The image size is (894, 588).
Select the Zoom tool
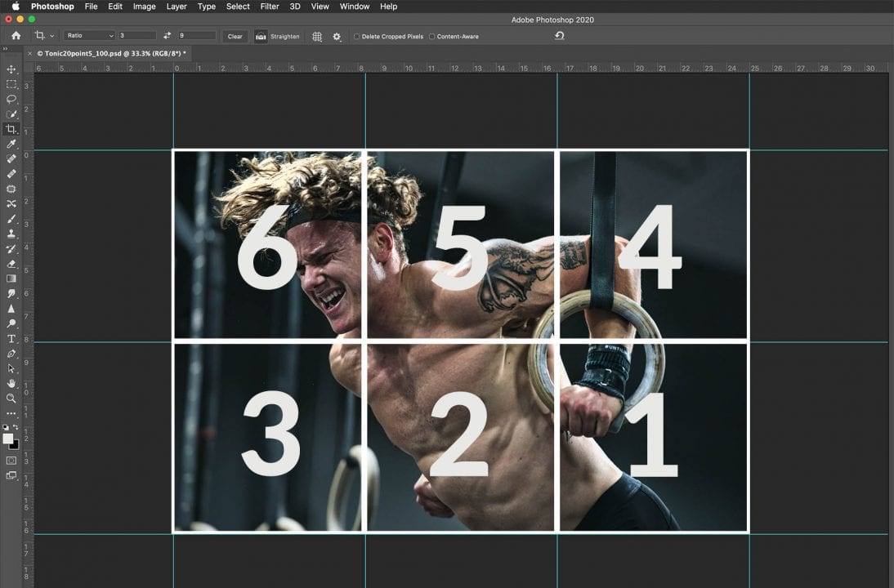[x=11, y=399]
